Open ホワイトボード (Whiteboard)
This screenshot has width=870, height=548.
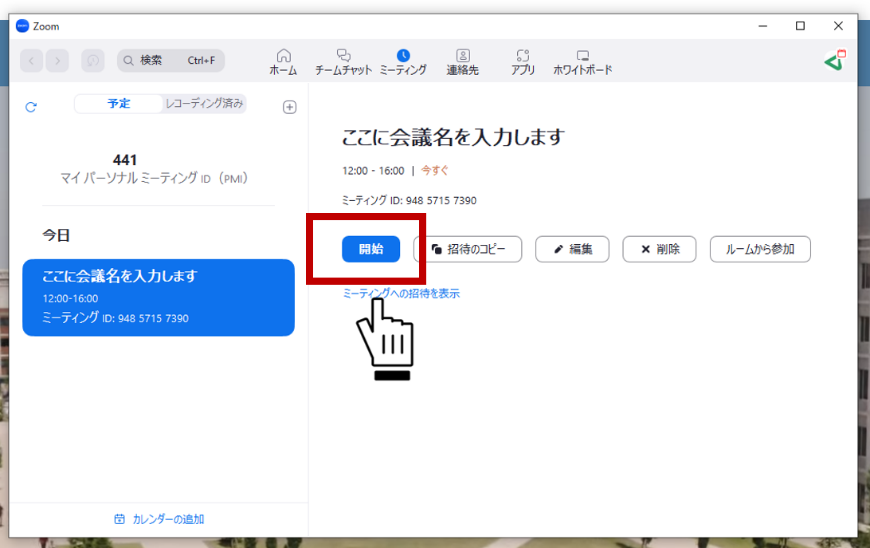coord(583,62)
